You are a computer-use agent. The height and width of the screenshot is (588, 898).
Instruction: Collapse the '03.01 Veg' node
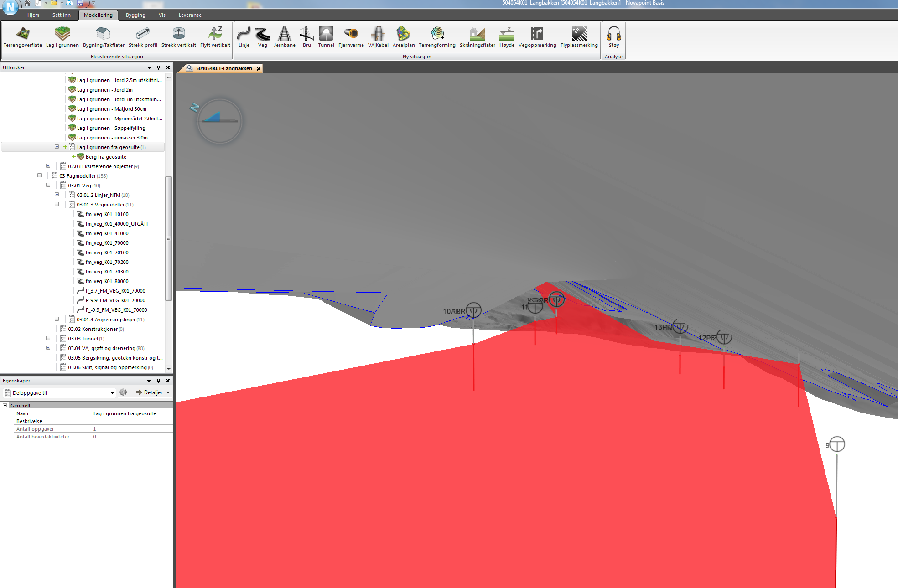48,185
